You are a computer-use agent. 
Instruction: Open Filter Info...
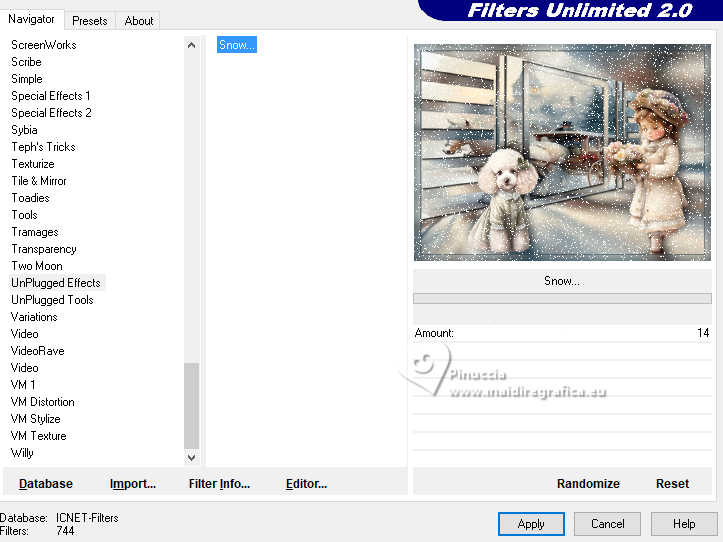(219, 483)
